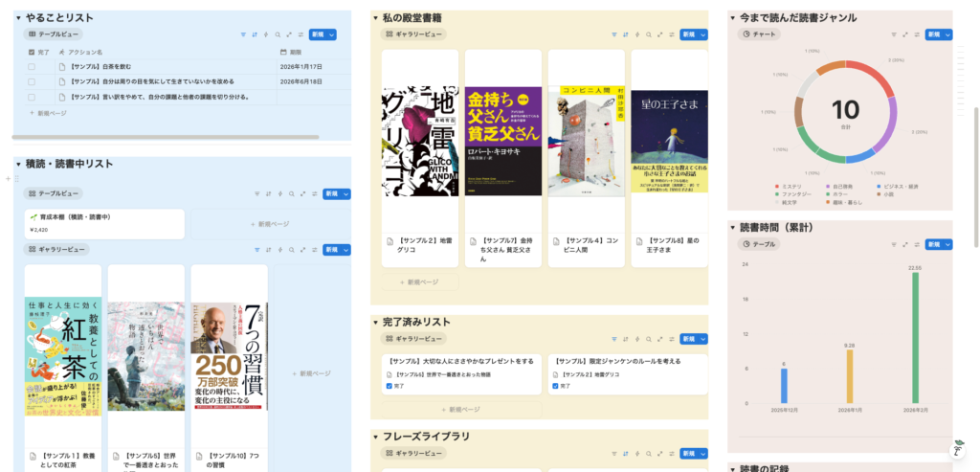Collapse the 私の殿堂書籍 section triangle

click(x=376, y=17)
